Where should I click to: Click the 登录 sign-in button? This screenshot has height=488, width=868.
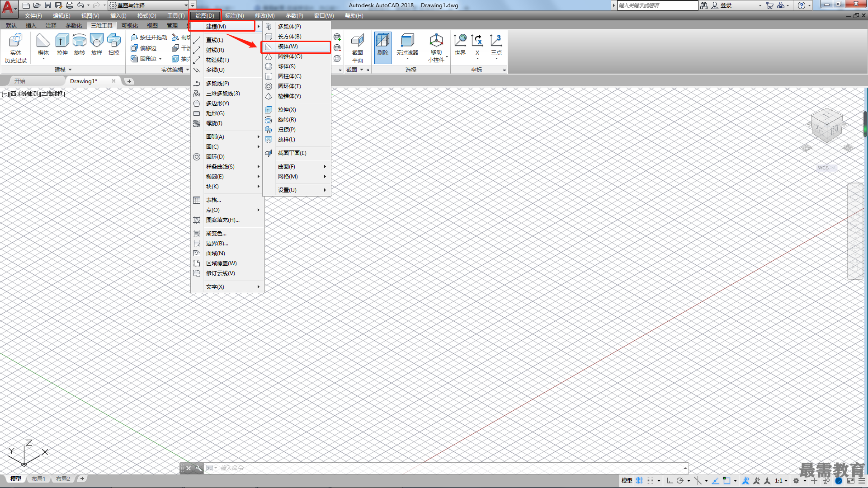click(x=722, y=5)
